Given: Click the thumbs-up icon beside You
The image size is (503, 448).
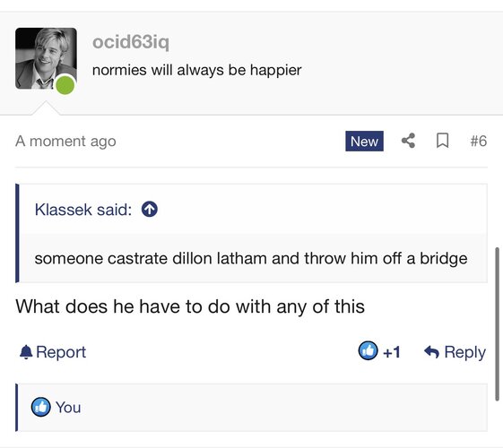Looking at the screenshot, I should (40, 407).
